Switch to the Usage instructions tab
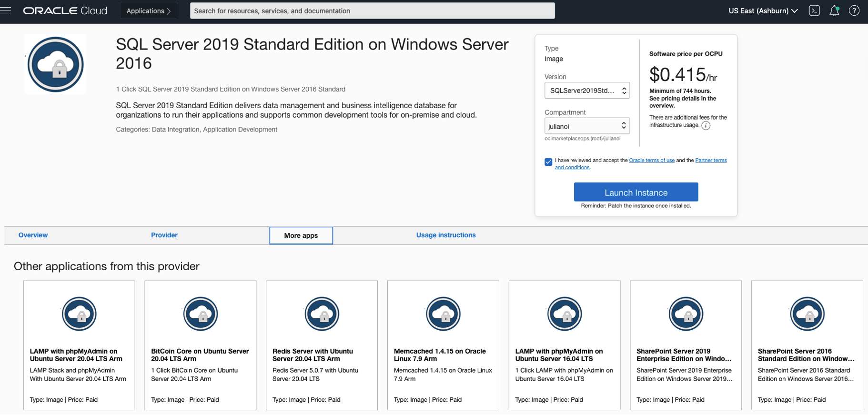 pyautogui.click(x=446, y=235)
